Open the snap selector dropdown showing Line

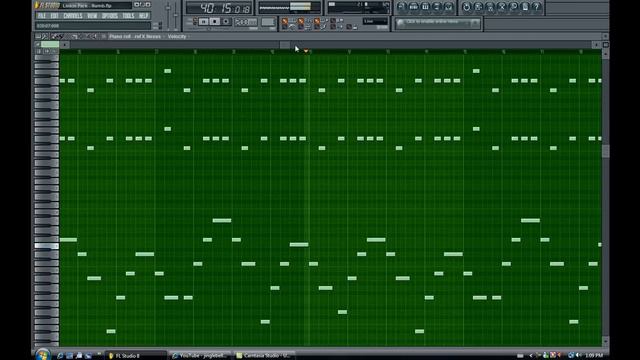point(375,21)
